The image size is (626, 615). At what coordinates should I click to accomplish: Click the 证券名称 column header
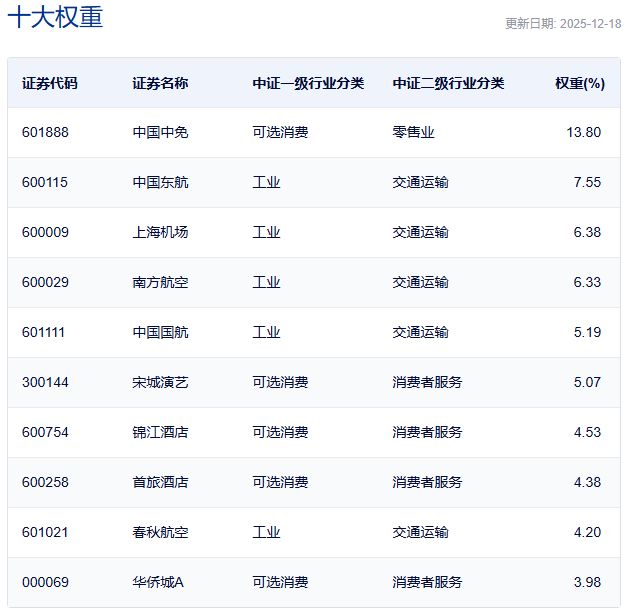[x=160, y=84]
